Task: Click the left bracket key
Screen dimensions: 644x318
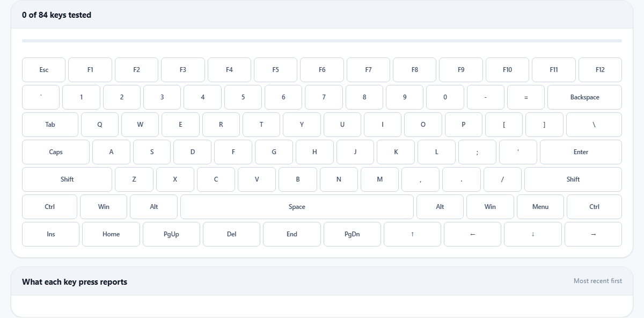Action: [504, 125]
